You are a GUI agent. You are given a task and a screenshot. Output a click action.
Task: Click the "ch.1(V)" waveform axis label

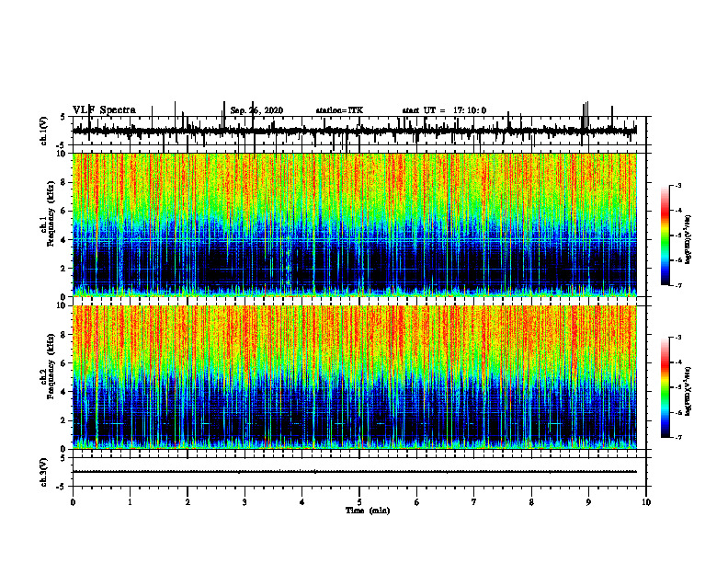pyautogui.click(x=44, y=131)
